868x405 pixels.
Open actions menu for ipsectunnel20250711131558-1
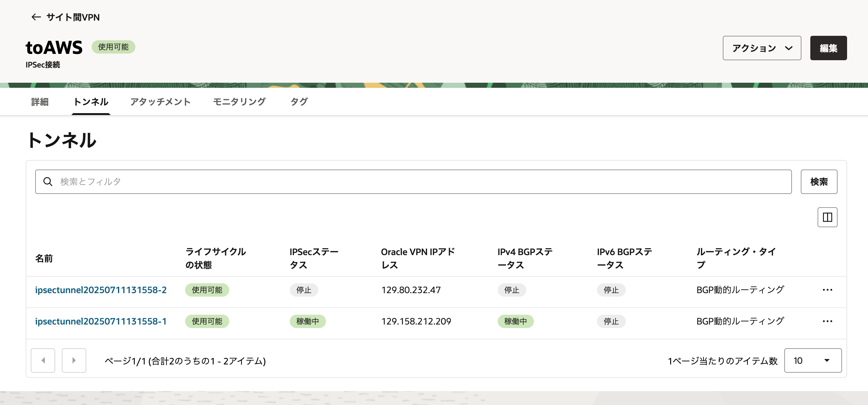827,321
